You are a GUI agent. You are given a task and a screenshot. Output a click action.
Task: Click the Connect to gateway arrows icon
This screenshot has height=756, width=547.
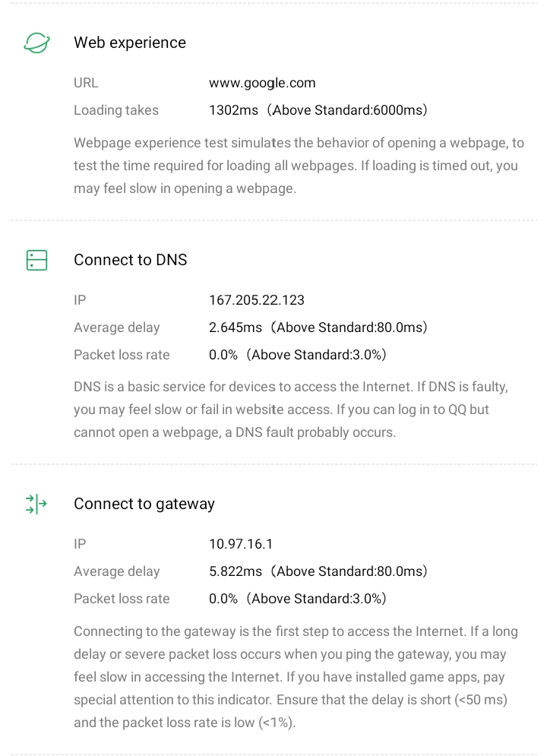36,504
